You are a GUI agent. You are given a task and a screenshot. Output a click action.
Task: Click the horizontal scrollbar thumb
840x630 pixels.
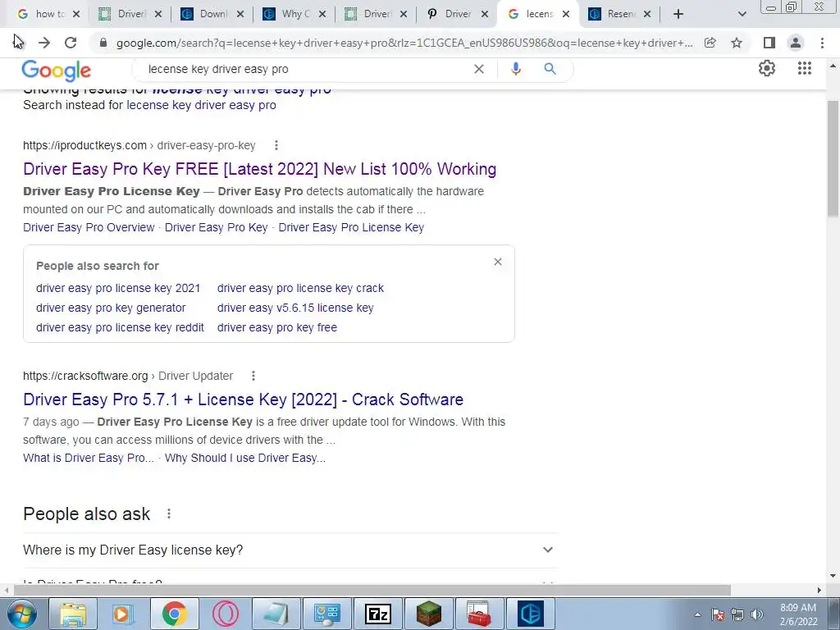click(372, 590)
